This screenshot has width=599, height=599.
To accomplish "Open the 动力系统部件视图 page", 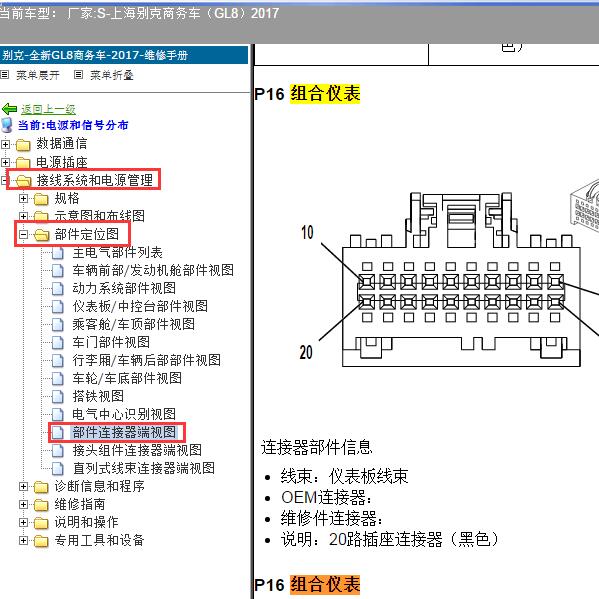I will pos(124,288).
